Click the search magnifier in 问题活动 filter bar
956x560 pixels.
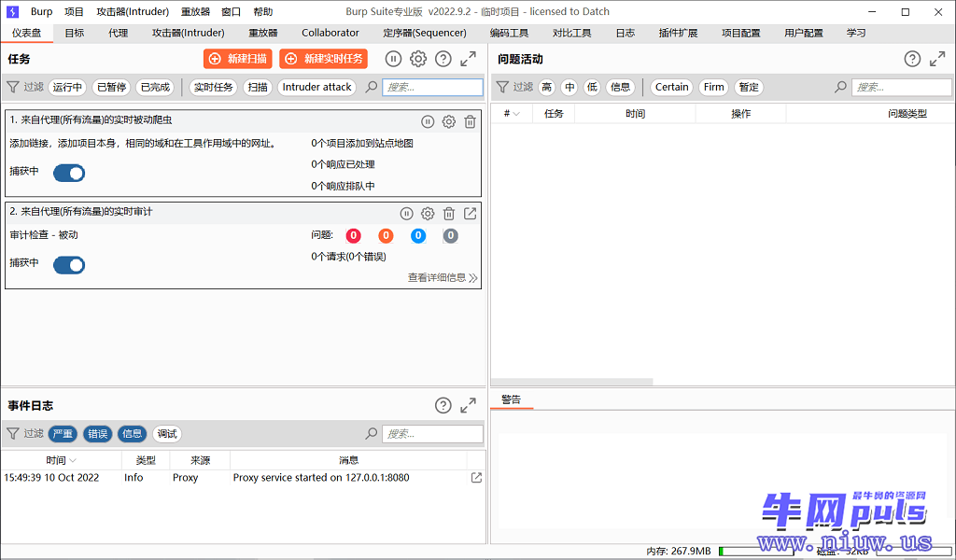pyautogui.click(x=841, y=87)
